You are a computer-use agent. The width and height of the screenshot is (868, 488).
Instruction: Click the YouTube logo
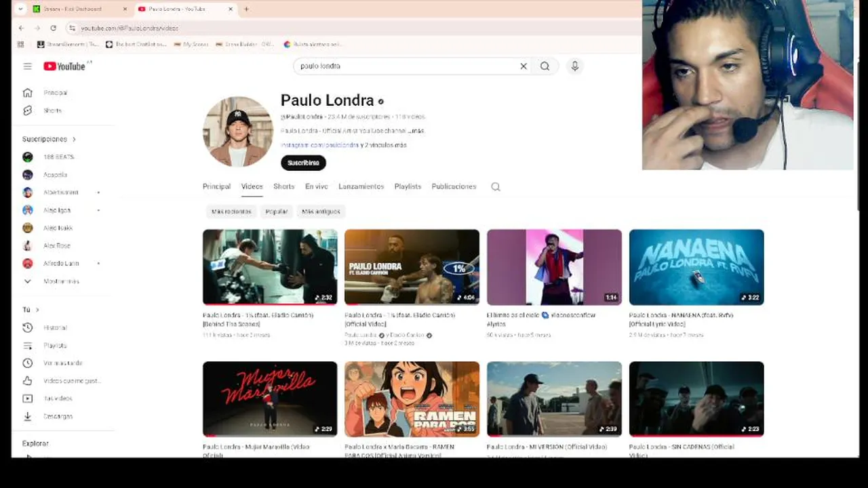point(66,66)
